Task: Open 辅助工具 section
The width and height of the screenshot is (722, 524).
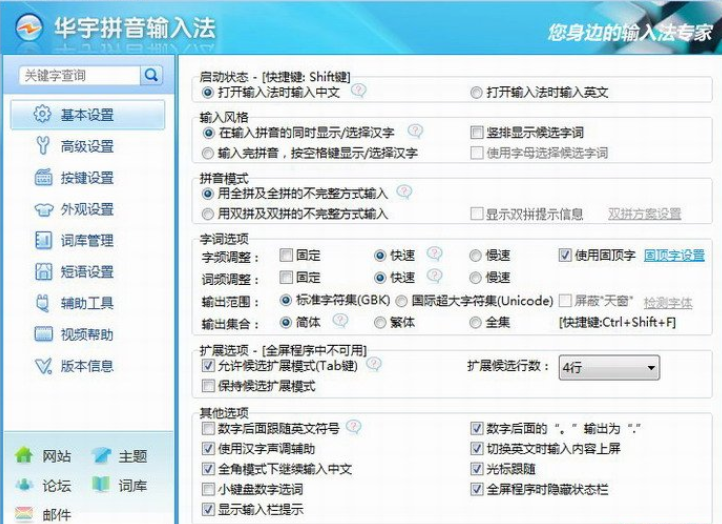Action: (87, 303)
